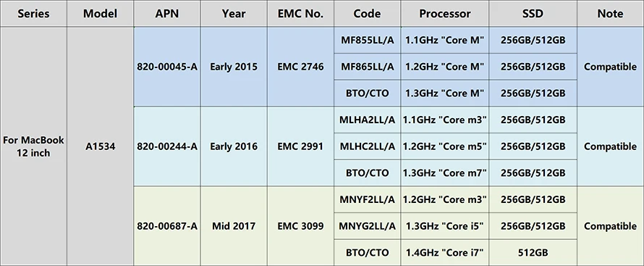Click the Series column header
The image size is (644, 266).
tap(33, 14)
